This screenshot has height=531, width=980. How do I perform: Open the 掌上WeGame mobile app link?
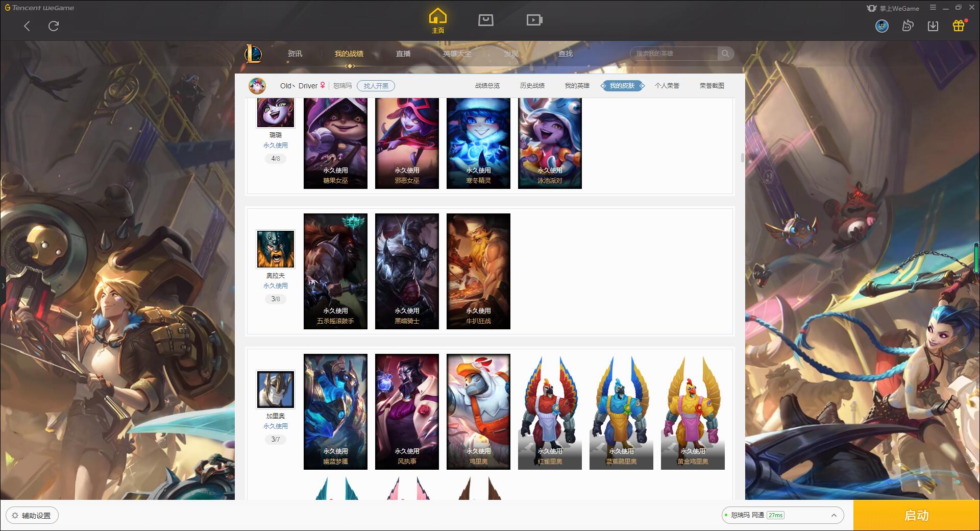pos(893,8)
